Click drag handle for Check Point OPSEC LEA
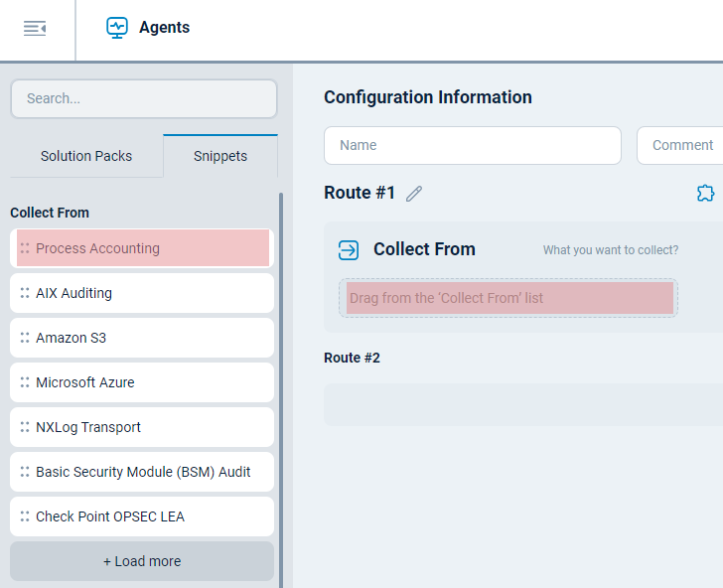Screen dimensions: 723x588 tap(24, 516)
